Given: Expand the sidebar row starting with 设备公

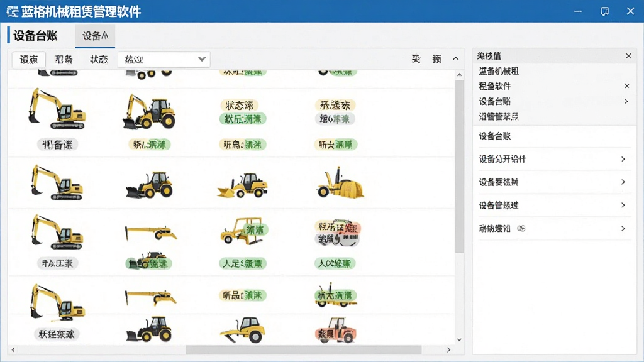Looking at the screenshot, I should point(623,159).
